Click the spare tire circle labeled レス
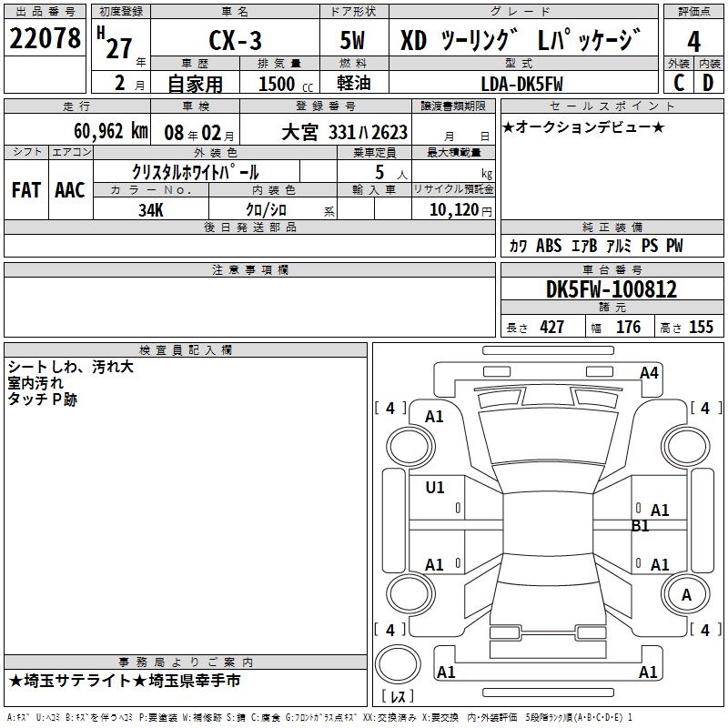Image resolution: width=728 pixels, height=728 pixels. [398, 664]
